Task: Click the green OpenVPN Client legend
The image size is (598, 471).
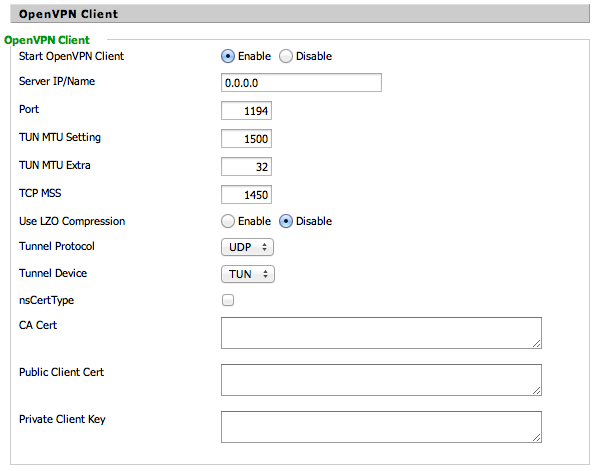Action: [x=47, y=40]
